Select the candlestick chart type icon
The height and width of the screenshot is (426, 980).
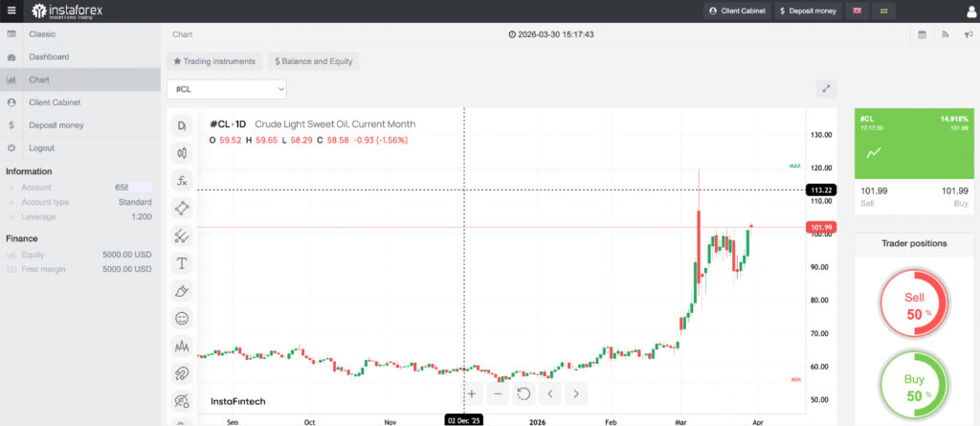tap(182, 152)
